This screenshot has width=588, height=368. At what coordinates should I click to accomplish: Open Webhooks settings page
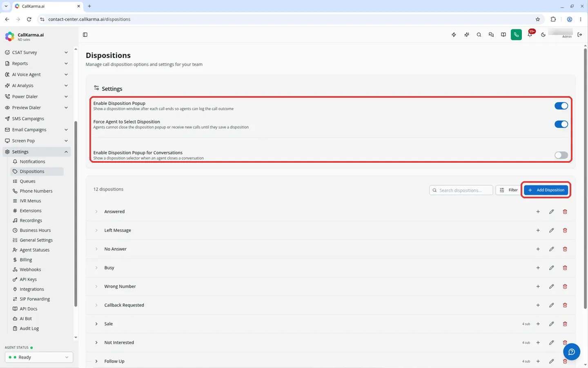[x=37, y=269]
